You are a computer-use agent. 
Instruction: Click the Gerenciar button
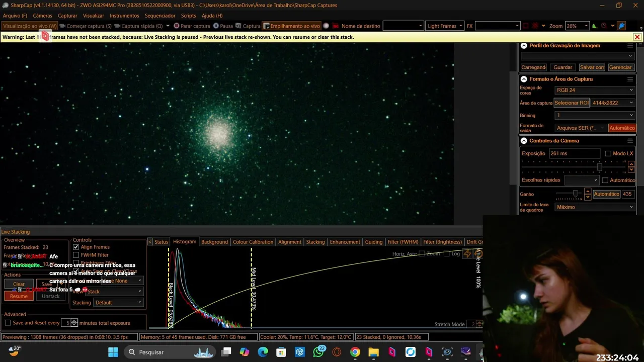[620, 67]
